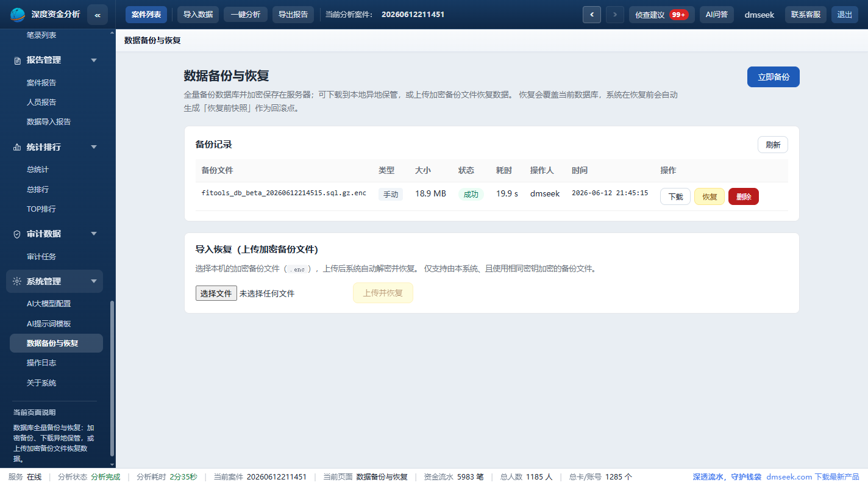Go forward with the right arrow button

pyautogui.click(x=615, y=15)
